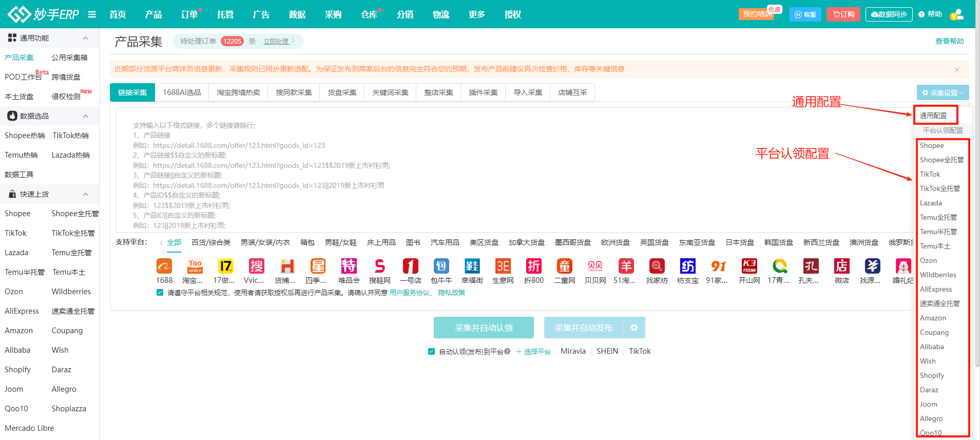Select the 四季星座 platform icon
The width and height of the screenshot is (980, 440).
click(x=318, y=266)
